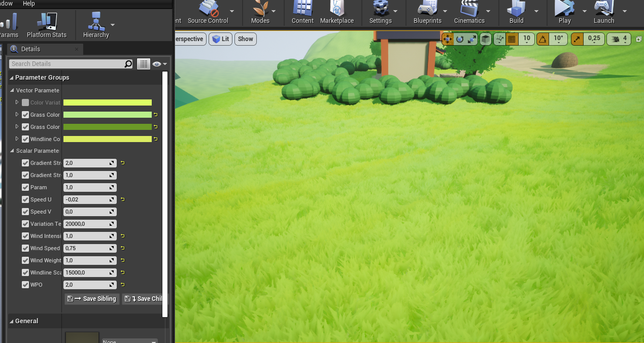Open the scale snap 0,25 dropdown
644x343 pixels.
[594, 39]
